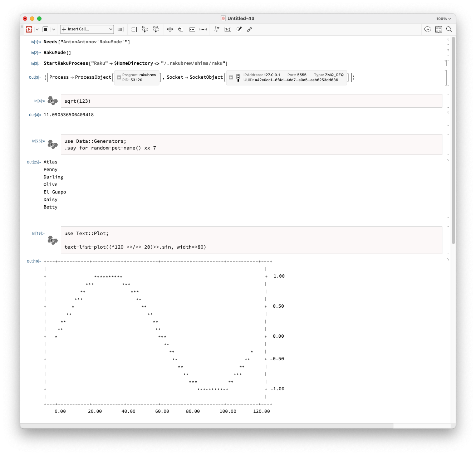Click the Raku hexagons icon beside sqrt(123)
The width and height of the screenshot is (476, 455).
[x=52, y=101]
